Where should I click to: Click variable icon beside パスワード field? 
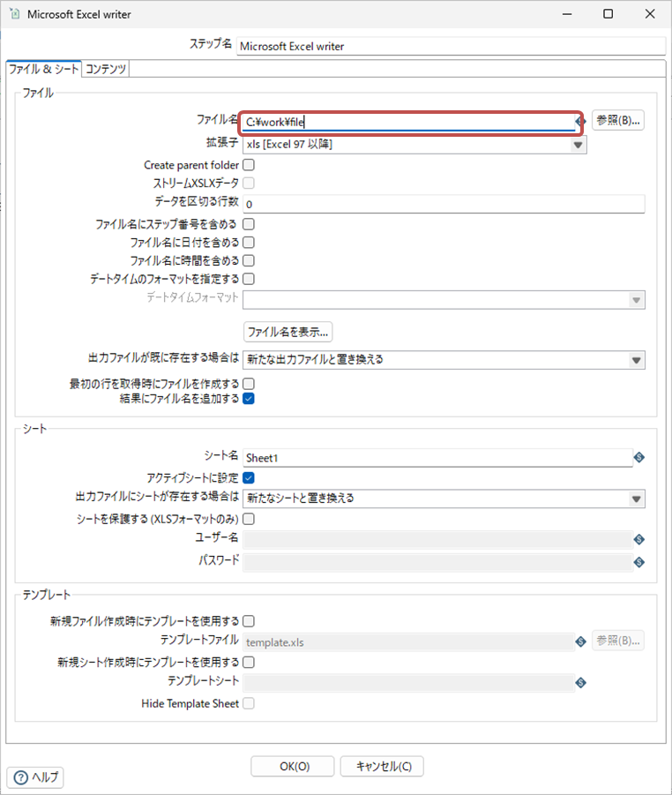[639, 562]
